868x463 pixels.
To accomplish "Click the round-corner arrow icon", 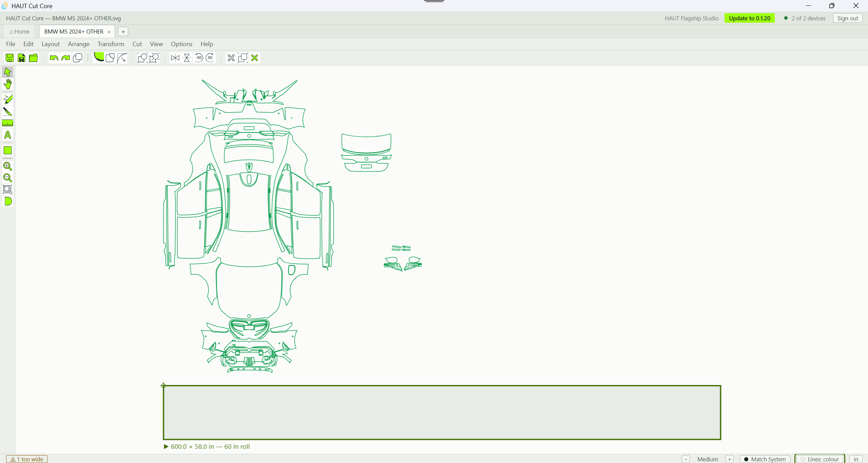I will pos(122,58).
